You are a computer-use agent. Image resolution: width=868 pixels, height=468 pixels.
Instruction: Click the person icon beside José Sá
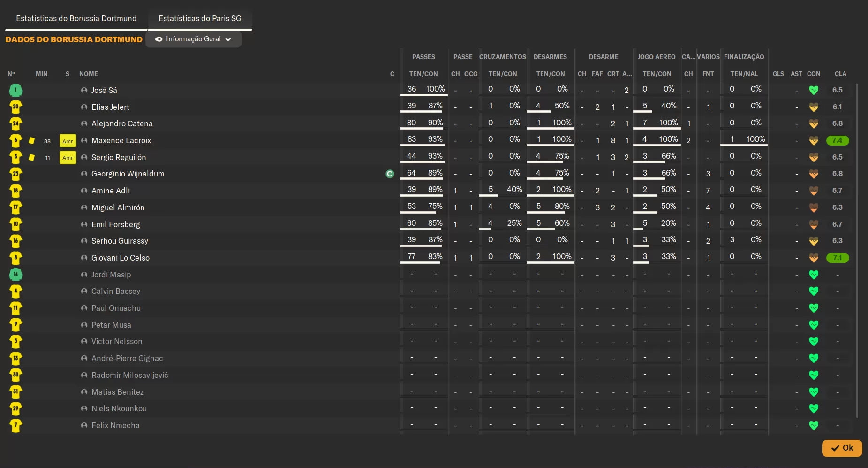click(84, 90)
